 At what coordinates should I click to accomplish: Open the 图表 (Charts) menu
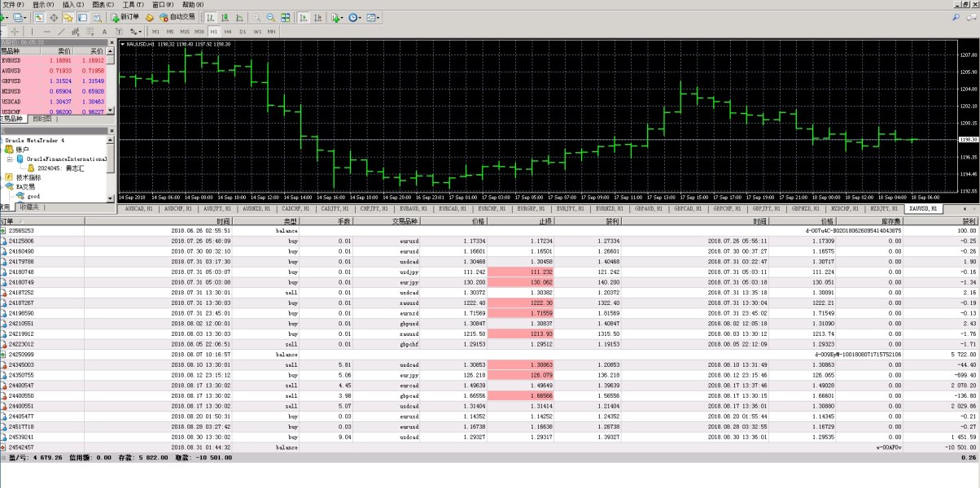coord(103,4)
